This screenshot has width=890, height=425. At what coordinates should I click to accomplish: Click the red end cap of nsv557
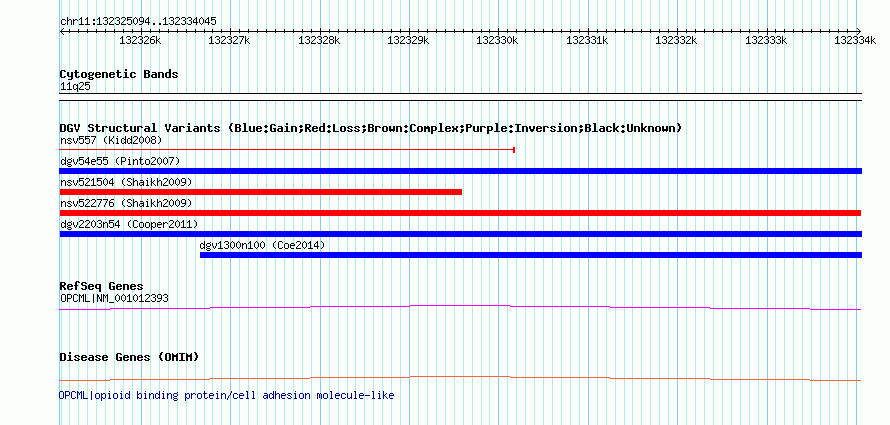click(514, 150)
